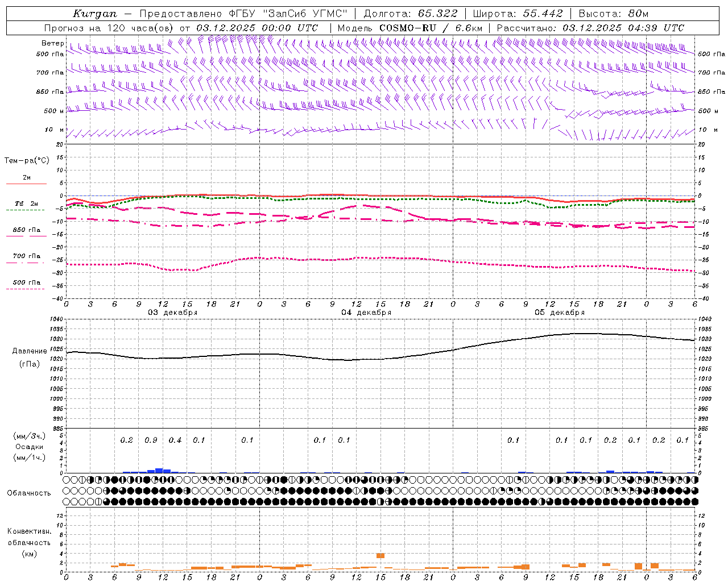The width and height of the screenshot is (728, 582).
Task: Click the 'Ветер' wind panel label
Action: 52,43
